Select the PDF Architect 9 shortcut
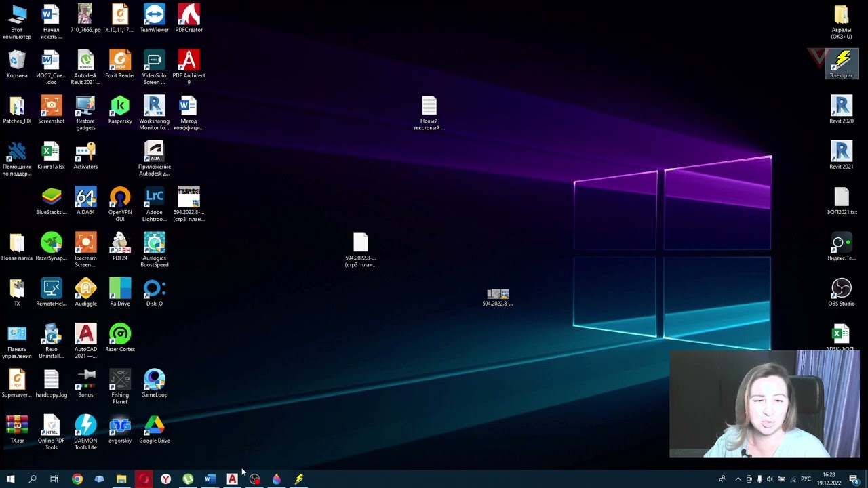Screen dimensions: 868x488 pyautogui.click(x=189, y=67)
